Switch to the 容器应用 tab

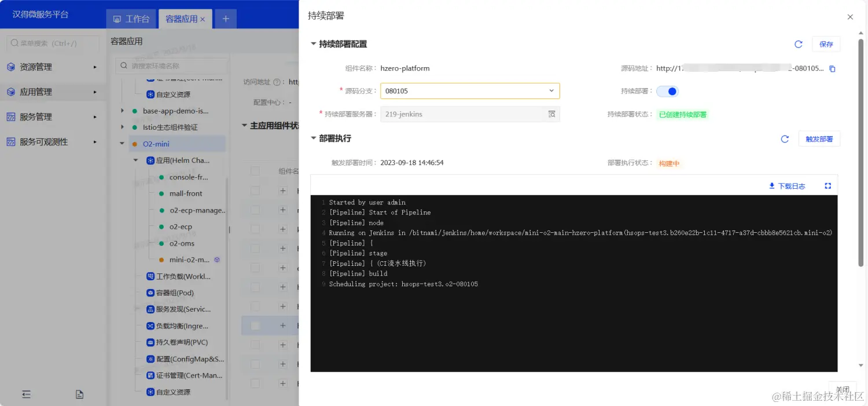[181, 19]
